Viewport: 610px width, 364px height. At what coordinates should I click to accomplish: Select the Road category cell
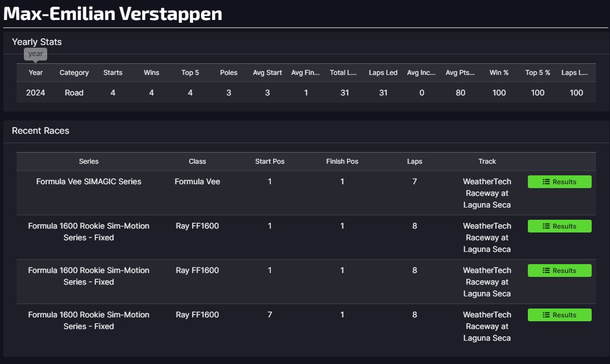tap(74, 93)
